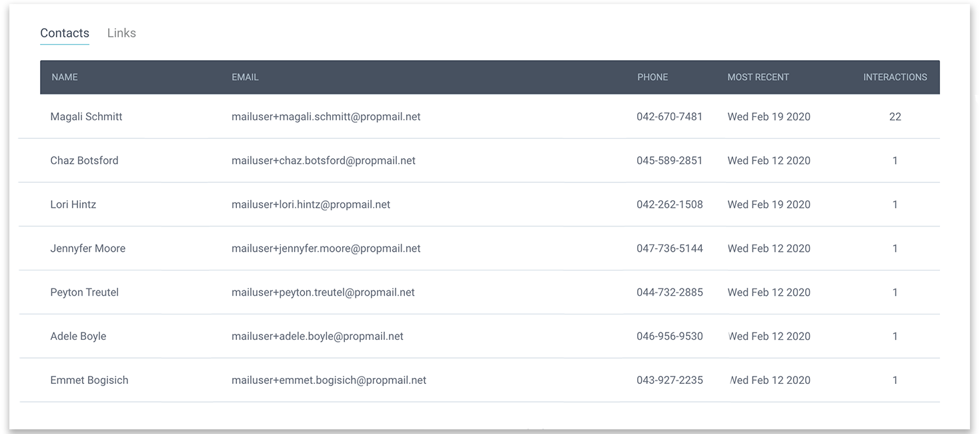Click Emmet Bogisich's interactions count
Image resolution: width=980 pixels, height=434 pixels.
[x=895, y=381]
